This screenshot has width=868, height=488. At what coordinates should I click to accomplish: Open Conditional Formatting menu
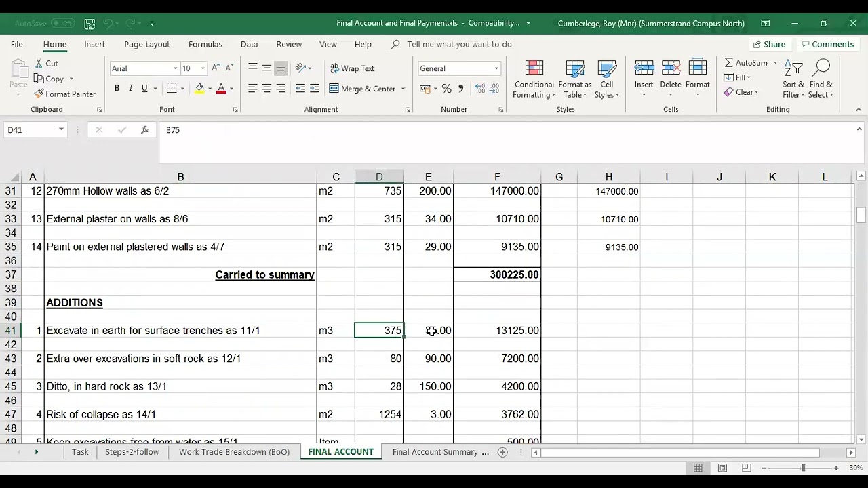pyautogui.click(x=534, y=79)
